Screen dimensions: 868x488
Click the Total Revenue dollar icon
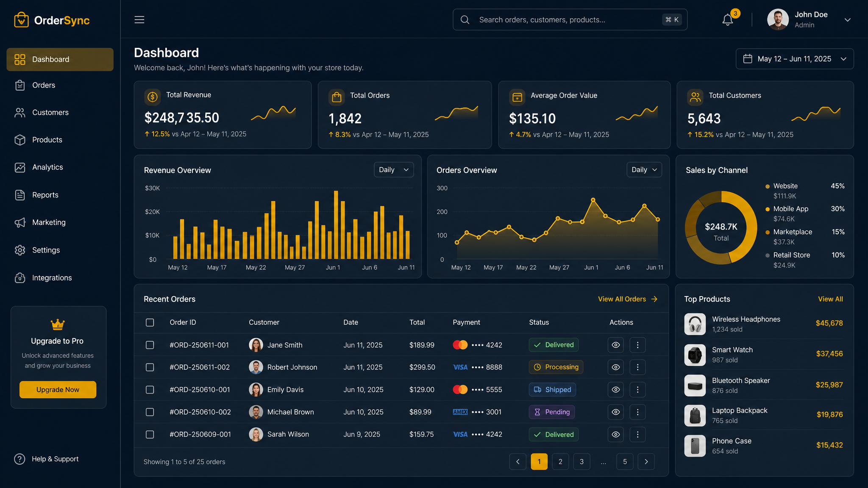tap(153, 97)
